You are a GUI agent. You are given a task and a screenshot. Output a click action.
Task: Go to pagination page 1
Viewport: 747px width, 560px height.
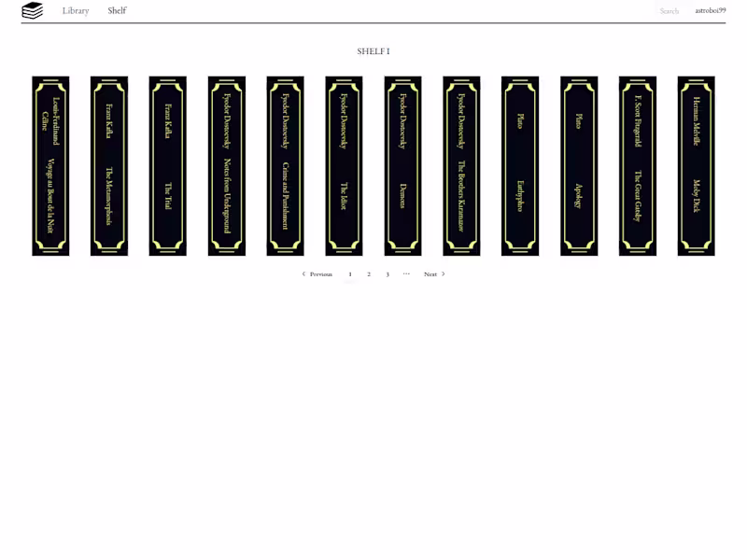coord(350,274)
